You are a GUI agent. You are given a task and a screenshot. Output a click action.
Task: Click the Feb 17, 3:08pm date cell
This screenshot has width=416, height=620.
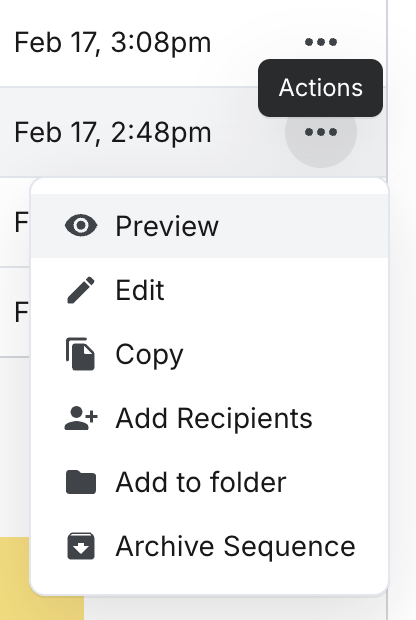point(113,42)
